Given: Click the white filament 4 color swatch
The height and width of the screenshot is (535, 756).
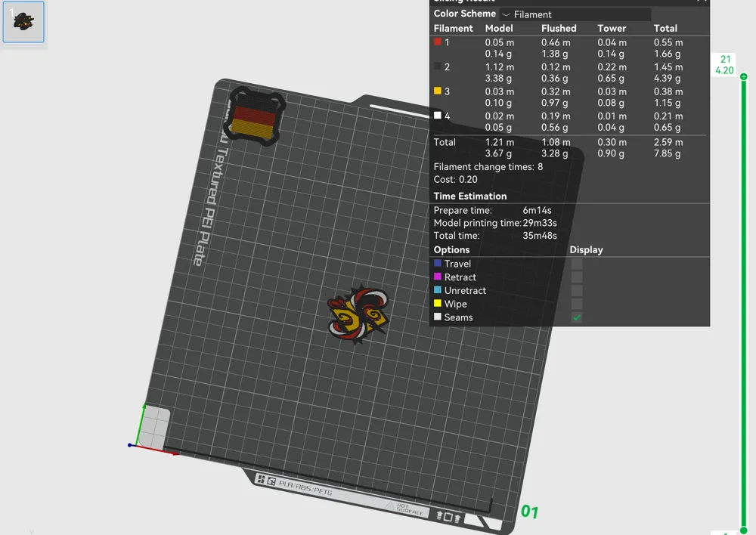Looking at the screenshot, I should 438,116.
